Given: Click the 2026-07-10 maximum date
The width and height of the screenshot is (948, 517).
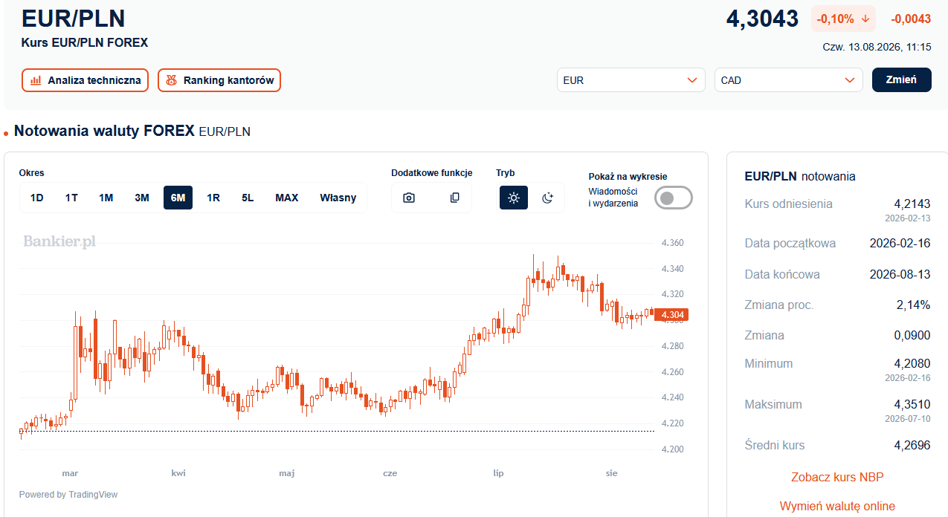Looking at the screenshot, I should 907,418.
